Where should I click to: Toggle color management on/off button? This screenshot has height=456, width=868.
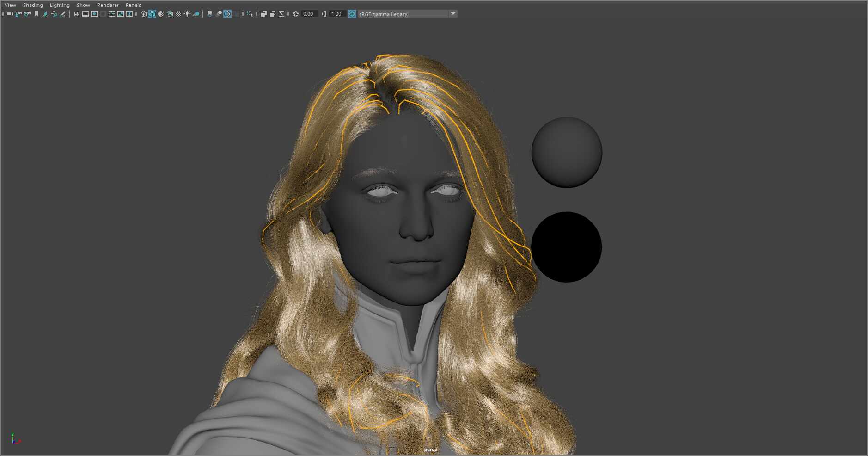click(352, 14)
